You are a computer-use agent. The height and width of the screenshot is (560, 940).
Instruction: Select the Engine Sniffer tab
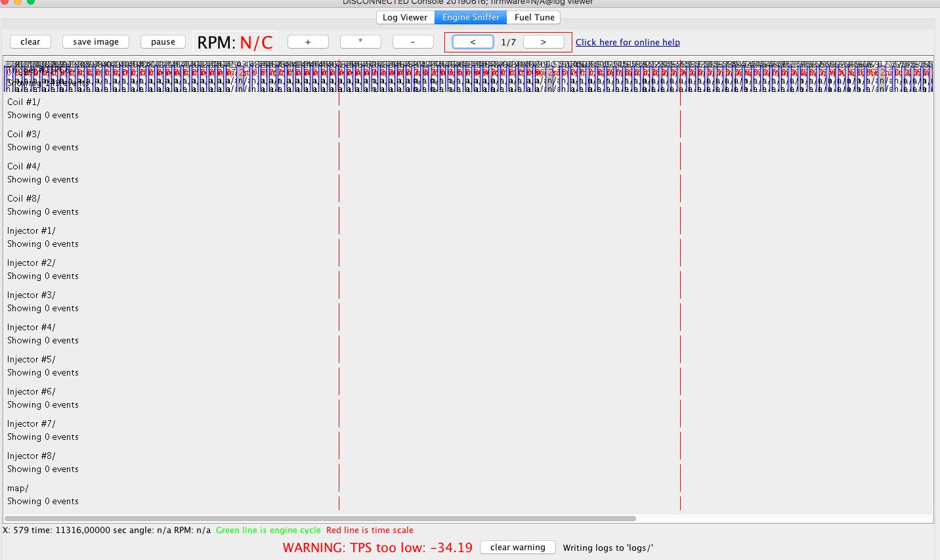pos(471,17)
